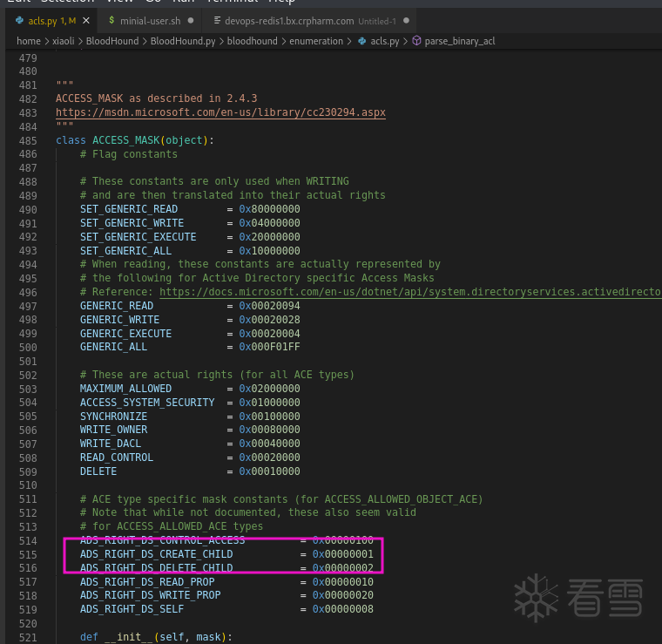662x644 pixels.
Task: Click the unsaved dot on devops-redis1 tab
Action: (407, 20)
